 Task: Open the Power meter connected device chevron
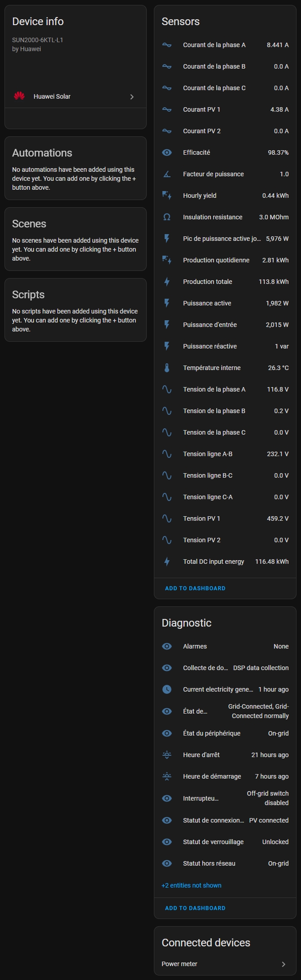pos(283,964)
